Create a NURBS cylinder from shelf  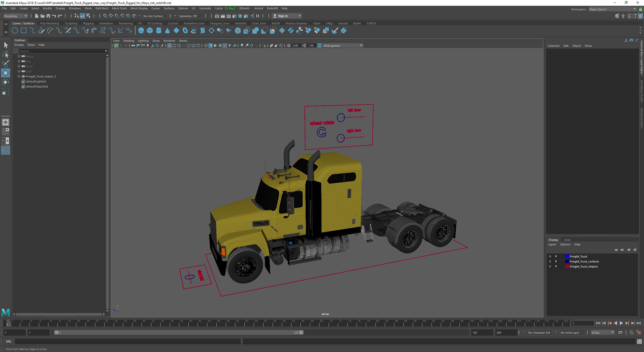pyautogui.click(x=159, y=31)
